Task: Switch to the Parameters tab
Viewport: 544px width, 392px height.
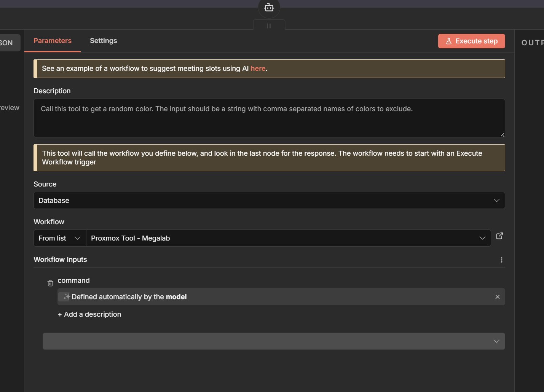Action: (53, 41)
